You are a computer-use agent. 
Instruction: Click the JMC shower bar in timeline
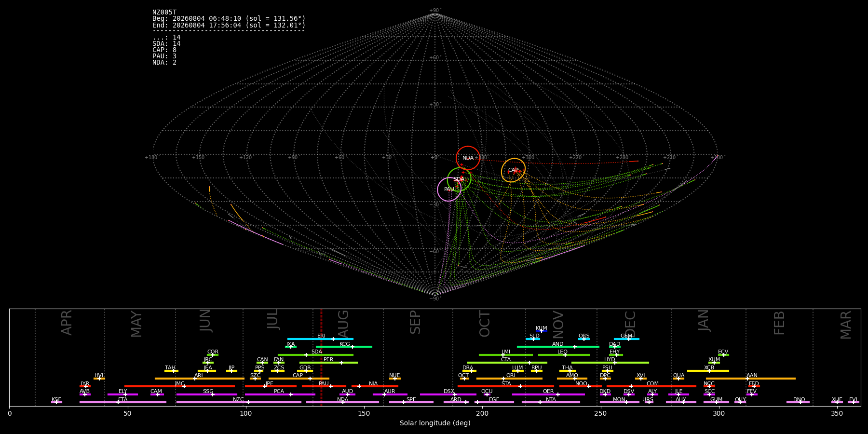point(179,386)
